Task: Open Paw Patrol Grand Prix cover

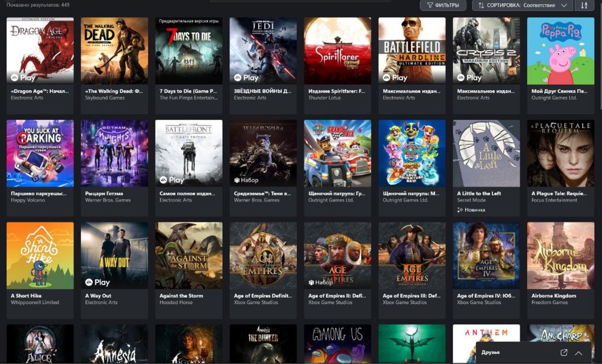Action: 338,153
